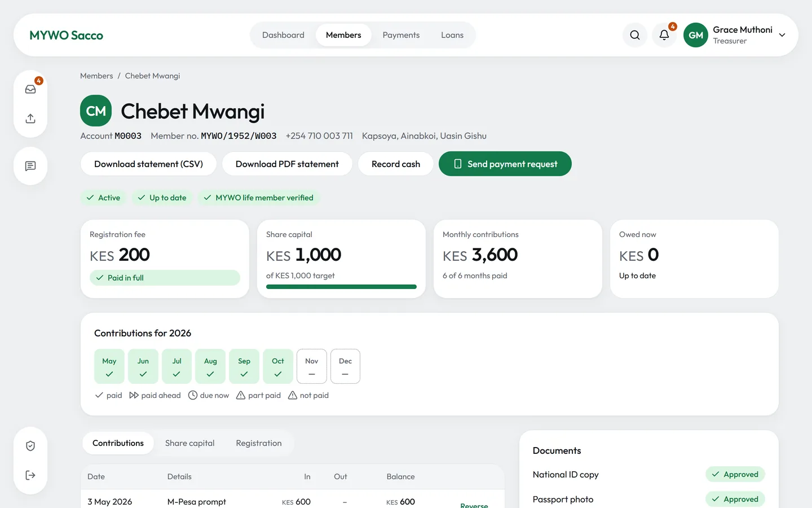
Task: Open the search icon in header
Action: [x=635, y=35]
